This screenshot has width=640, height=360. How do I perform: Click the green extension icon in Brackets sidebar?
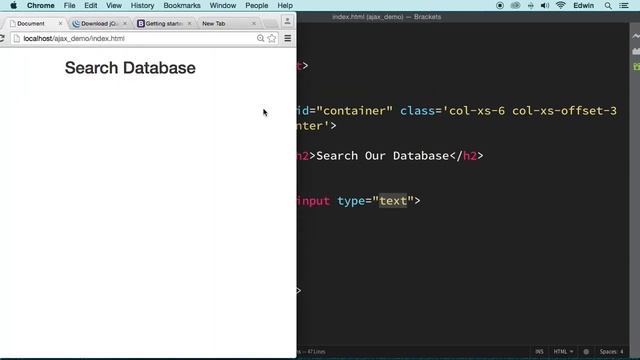(636, 66)
